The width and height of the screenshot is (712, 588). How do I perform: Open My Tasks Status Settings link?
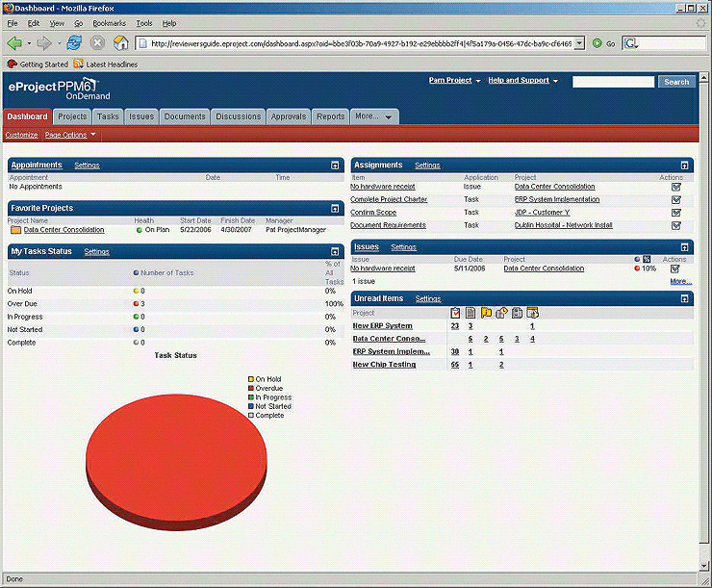pos(97,252)
